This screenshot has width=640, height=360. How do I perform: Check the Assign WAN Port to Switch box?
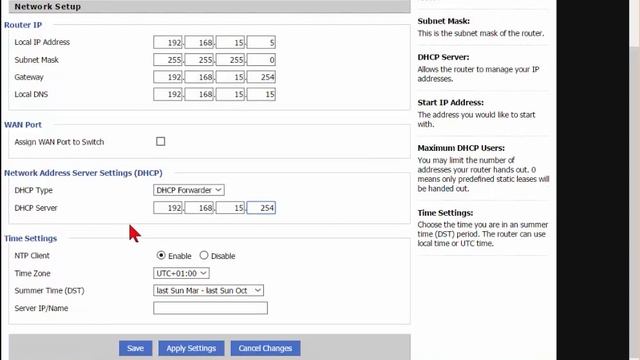click(x=160, y=141)
